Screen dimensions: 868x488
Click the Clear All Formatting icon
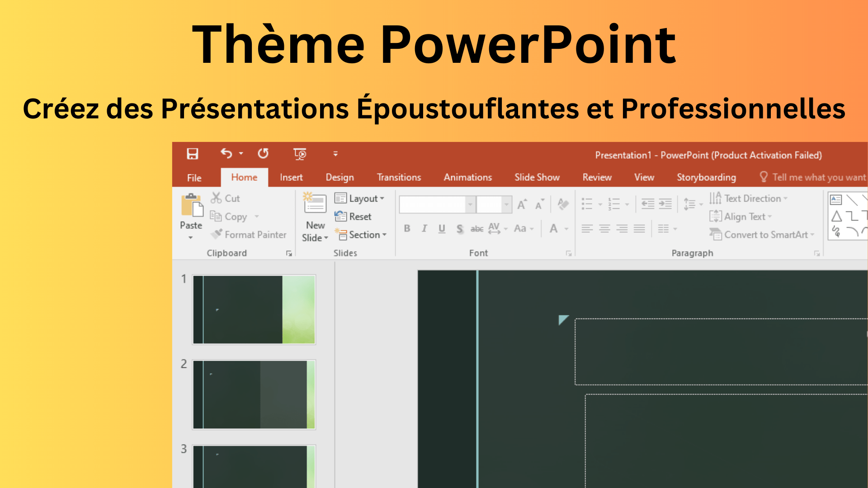coord(563,204)
